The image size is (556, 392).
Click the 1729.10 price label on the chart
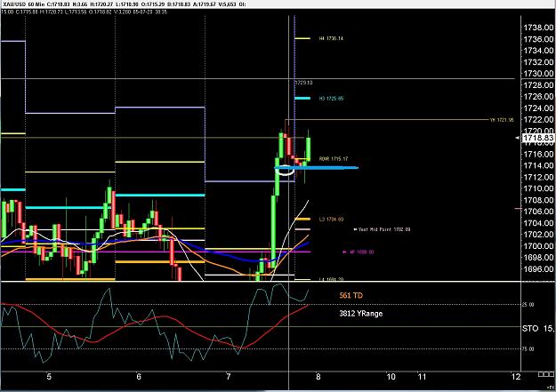click(304, 83)
